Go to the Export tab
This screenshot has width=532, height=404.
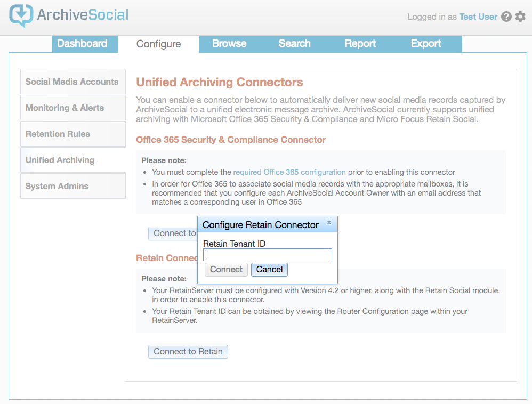pyautogui.click(x=426, y=44)
